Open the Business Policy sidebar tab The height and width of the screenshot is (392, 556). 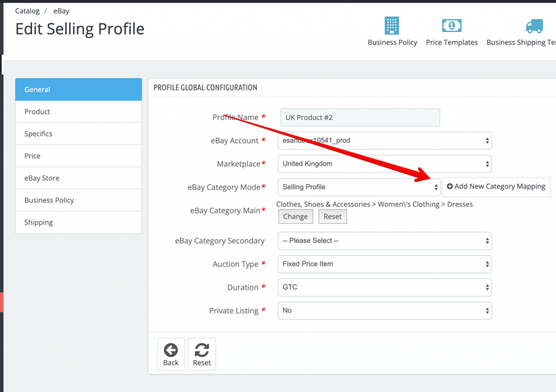tap(78, 200)
